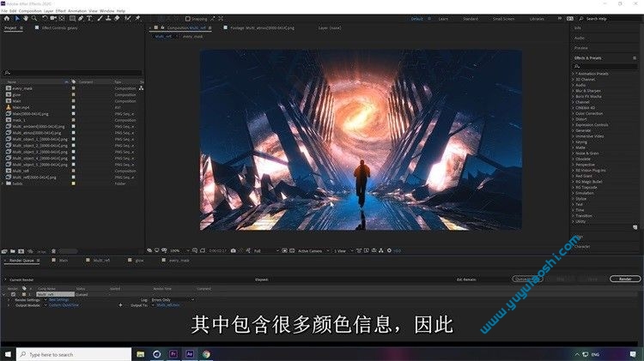Open the Best Settings link
Image resolution: width=644 pixels, height=361 pixels.
[58, 300]
